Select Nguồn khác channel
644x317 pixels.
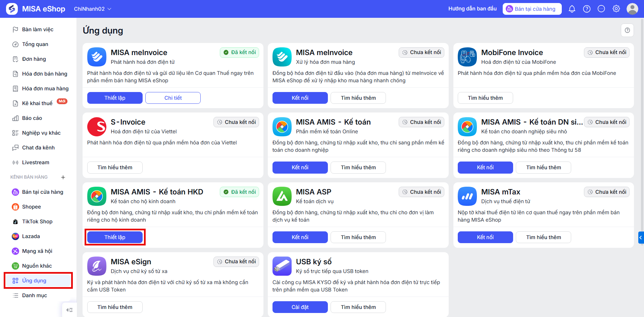(38, 266)
